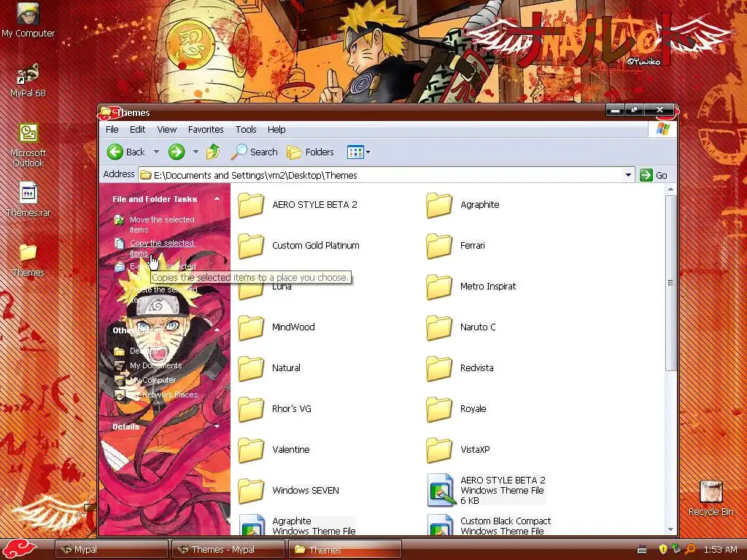Expand the Details panel
Screen dimensions: 747x560
pos(217,426)
